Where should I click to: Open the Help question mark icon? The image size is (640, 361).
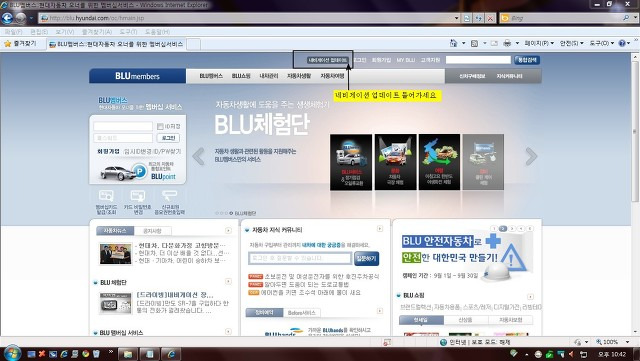(x=622, y=43)
